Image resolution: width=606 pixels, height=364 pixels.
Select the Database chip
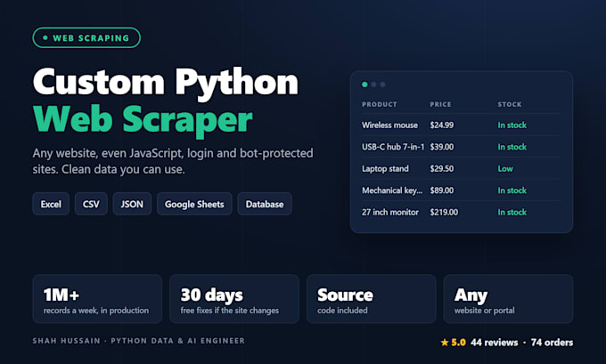(x=265, y=204)
